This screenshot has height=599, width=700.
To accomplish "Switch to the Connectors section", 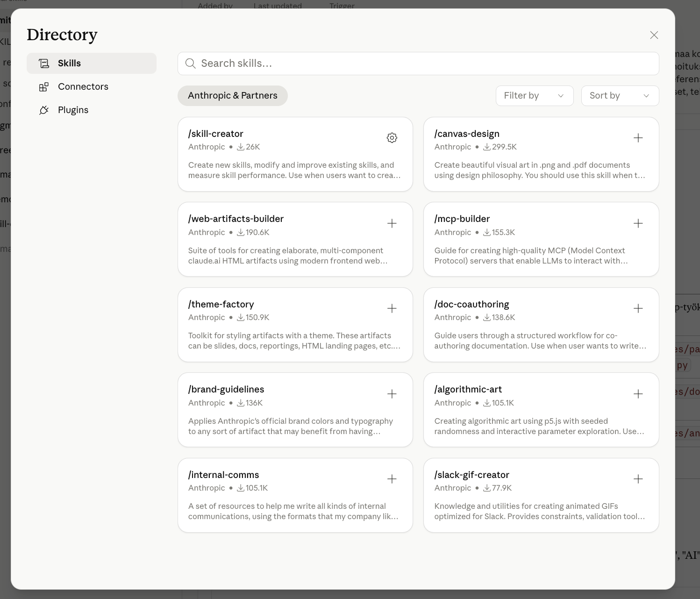I will 83,86.
